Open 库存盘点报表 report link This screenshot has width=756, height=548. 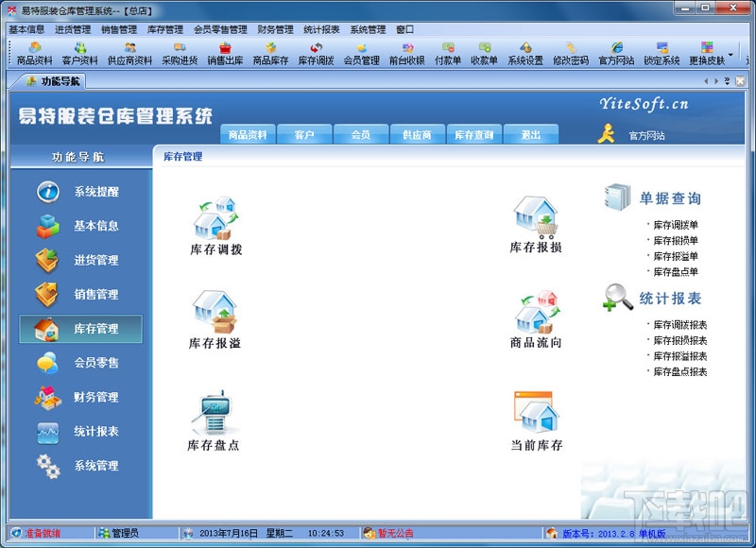coord(680,371)
